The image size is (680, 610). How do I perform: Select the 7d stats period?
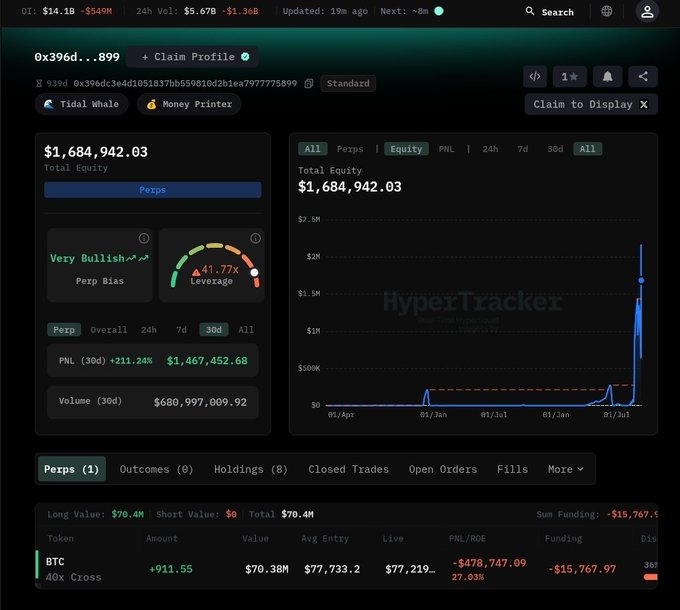tap(181, 330)
